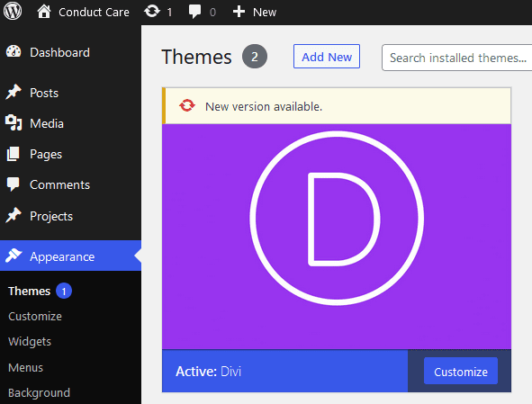
Task: Click the Appearance paintbrush icon
Action: pyautogui.click(x=14, y=256)
